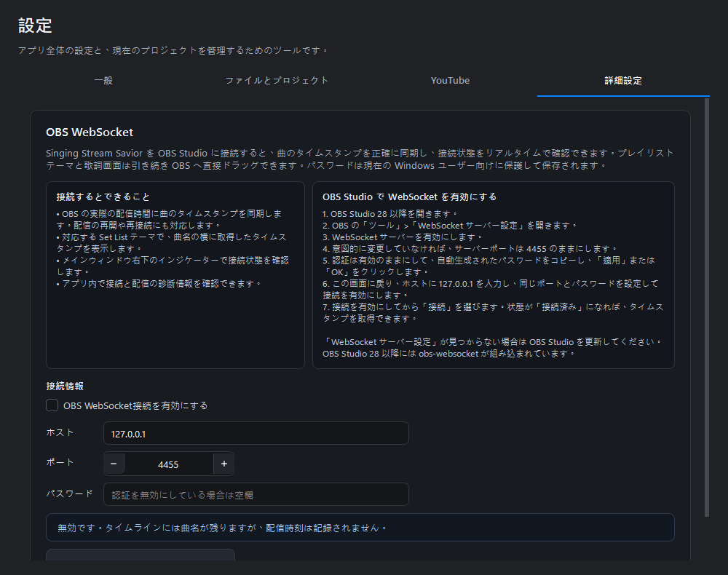The image size is (728, 575).
Task: Click the ホスト label
Action: [x=60, y=432]
